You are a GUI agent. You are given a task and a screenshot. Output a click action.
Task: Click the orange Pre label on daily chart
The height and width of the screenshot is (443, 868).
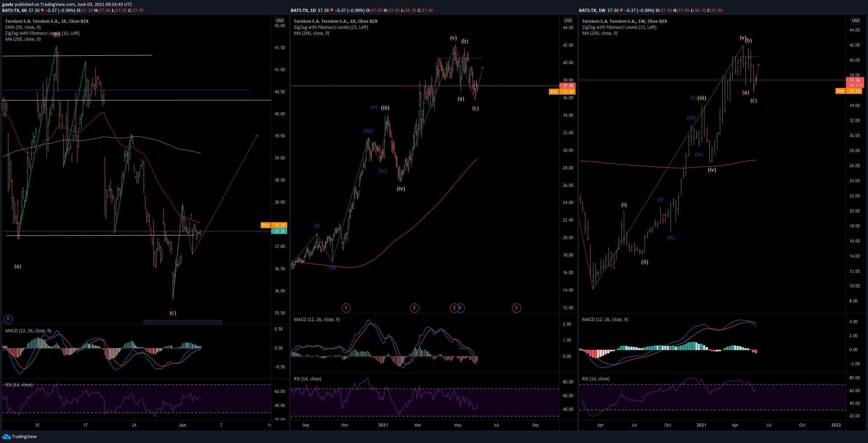[x=553, y=92]
